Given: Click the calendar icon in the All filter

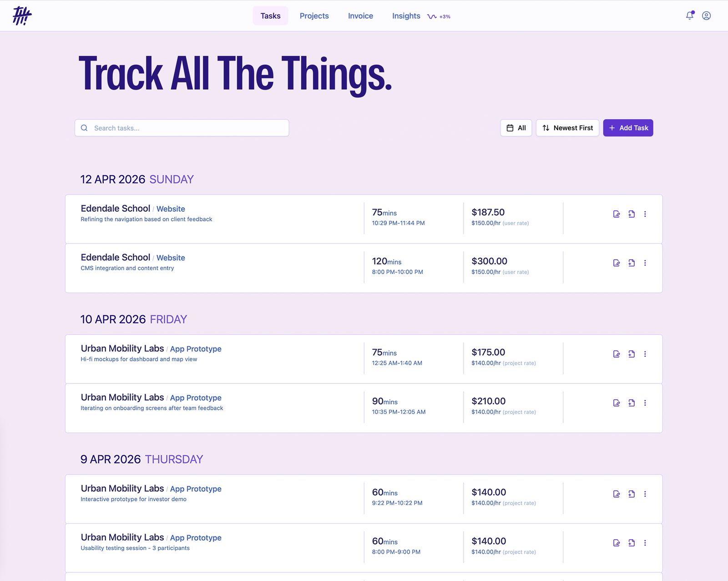Looking at the screenshot, I should 510,127.
